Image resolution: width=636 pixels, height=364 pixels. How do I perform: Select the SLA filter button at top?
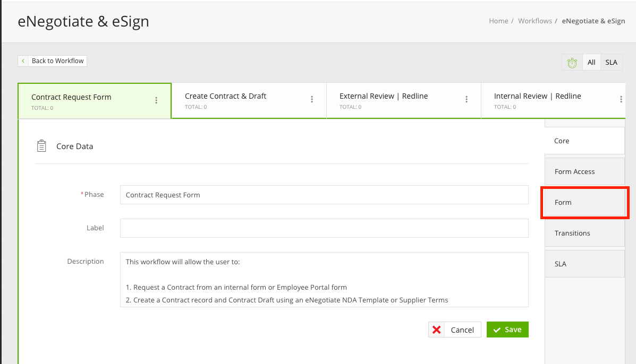click(x=611, y=63)
